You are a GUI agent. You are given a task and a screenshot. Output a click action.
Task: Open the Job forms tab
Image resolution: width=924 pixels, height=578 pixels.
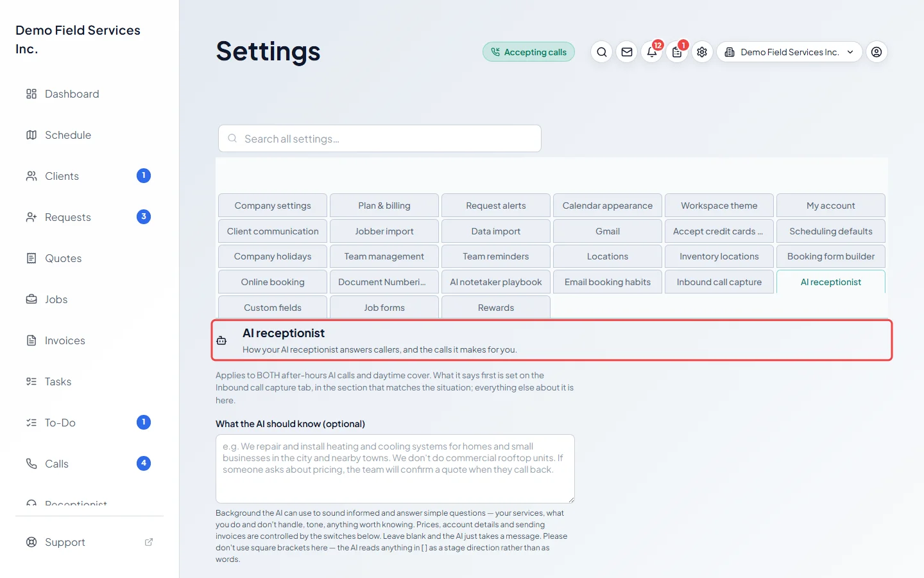click(x=384, y=307)
